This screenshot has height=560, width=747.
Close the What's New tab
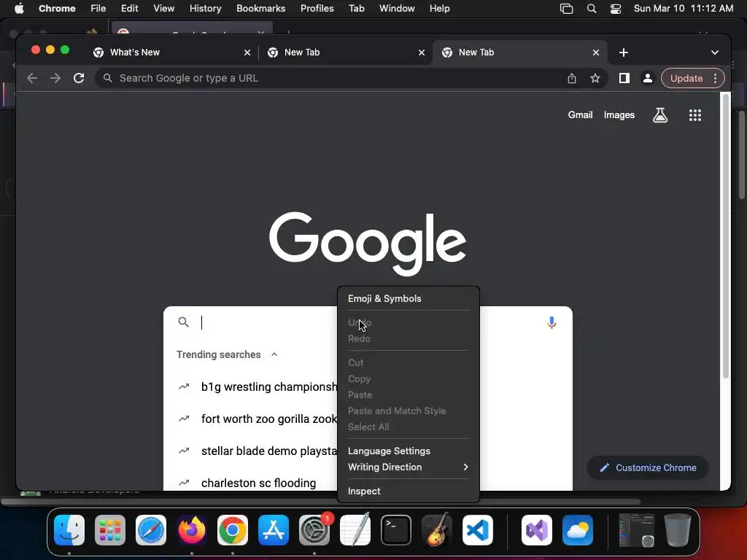coord(247,52)
